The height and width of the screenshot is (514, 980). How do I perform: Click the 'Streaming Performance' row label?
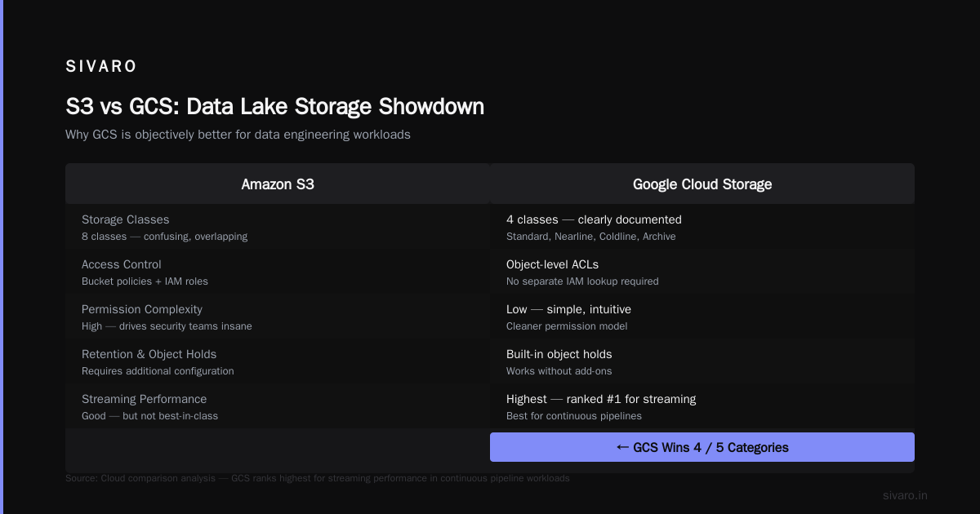click(145, 399)
